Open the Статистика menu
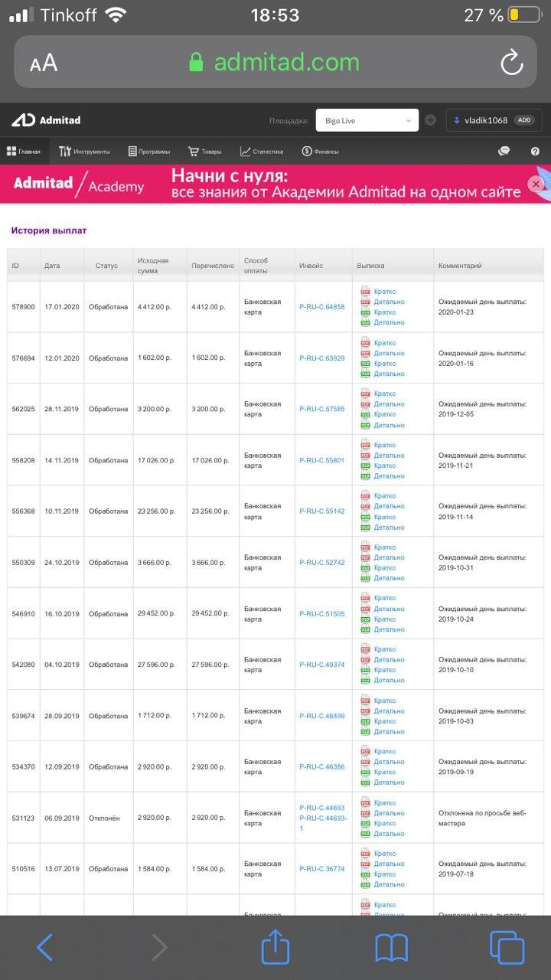Screen dimensions: 551x980 click(x=262, y=152)
